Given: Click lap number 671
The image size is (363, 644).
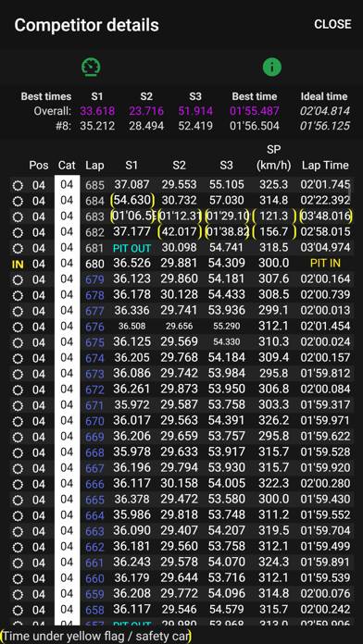Looking at the screenshot, I should pos(95,406).
